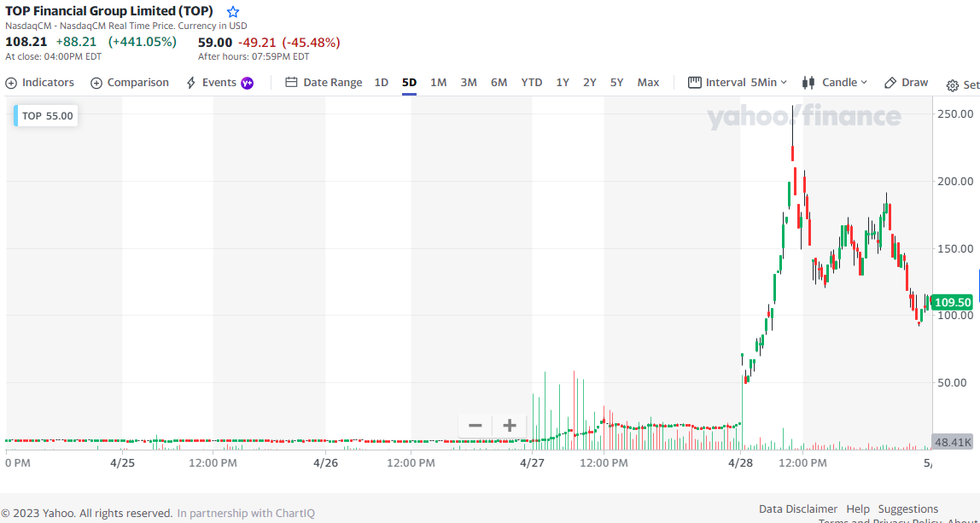Select the 1M range
980x523 pixels.
(x=439, y=83)
